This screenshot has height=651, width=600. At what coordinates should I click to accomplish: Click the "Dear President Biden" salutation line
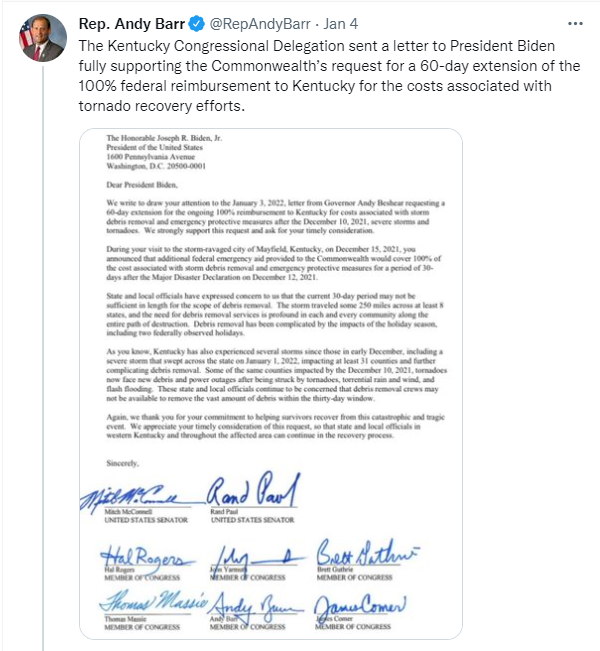141,185
